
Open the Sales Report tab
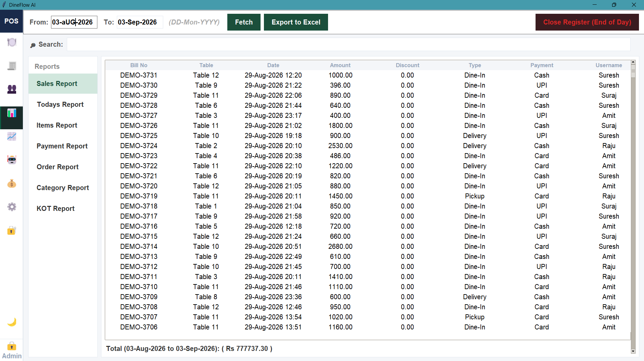[63, 84]
